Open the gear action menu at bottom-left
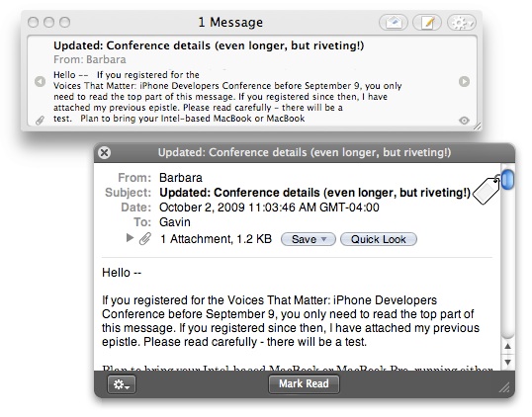 point(122,384)
